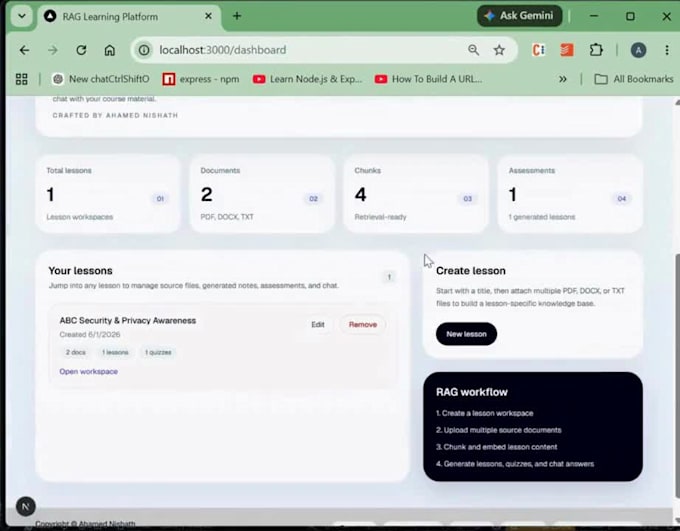Screen dimensions: 680x531
Task: Click the Created 6/1/2026 date text
Action: 90,334
